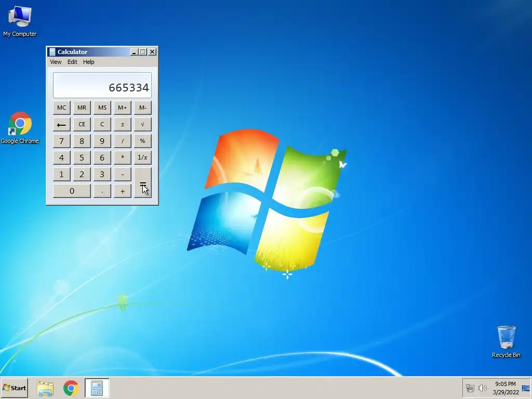
Task: Add to memory with M+
Action: 123,108
